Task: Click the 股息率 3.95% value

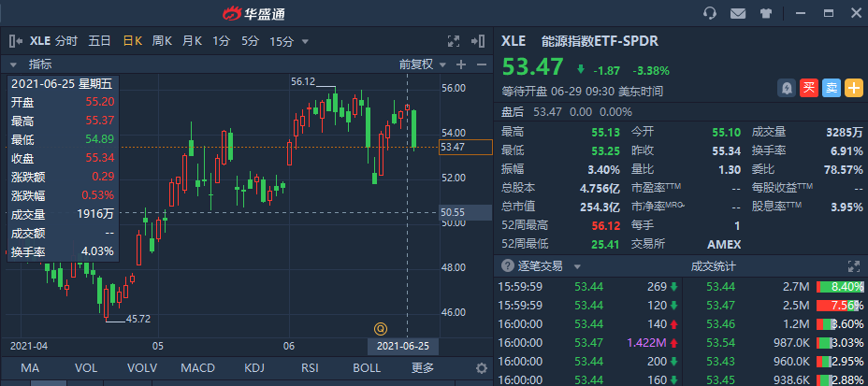Action: (846, 207)
